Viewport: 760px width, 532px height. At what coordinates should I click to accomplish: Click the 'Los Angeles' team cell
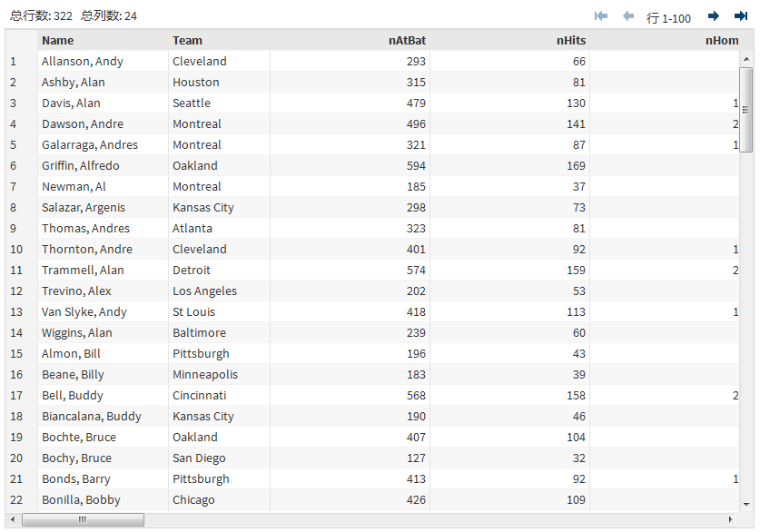[x=204, y=291]
